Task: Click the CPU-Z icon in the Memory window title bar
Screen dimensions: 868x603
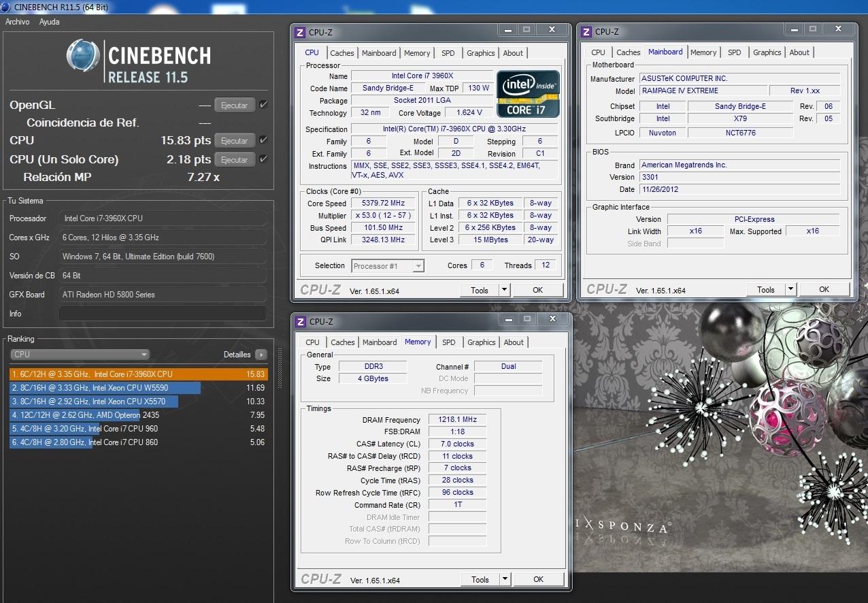Action: (300, 321)
